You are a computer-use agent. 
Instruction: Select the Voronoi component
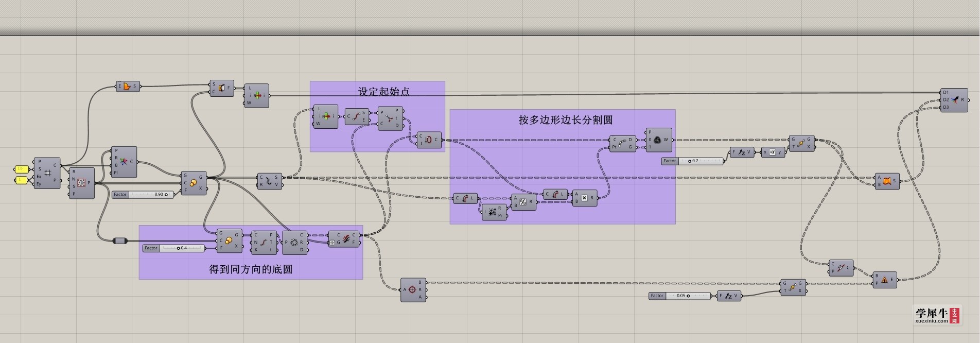(x=124, y=162)
